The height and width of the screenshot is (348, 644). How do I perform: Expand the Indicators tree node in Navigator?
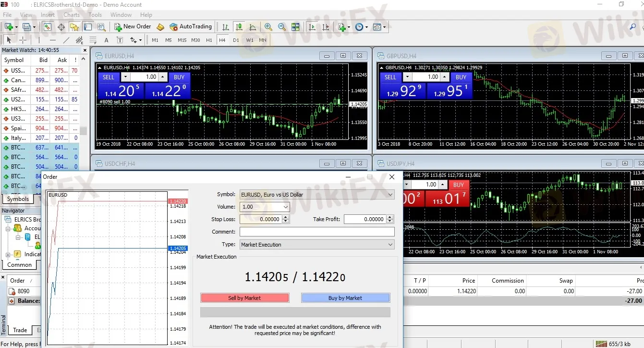point(8,254)
